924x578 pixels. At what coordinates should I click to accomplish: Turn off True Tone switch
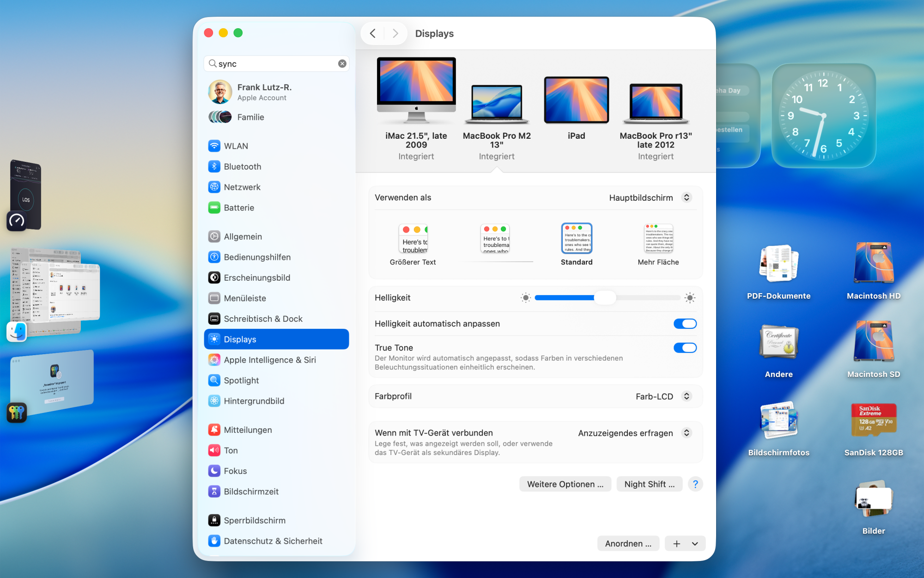pyautogui.click(x=685, y=348)
